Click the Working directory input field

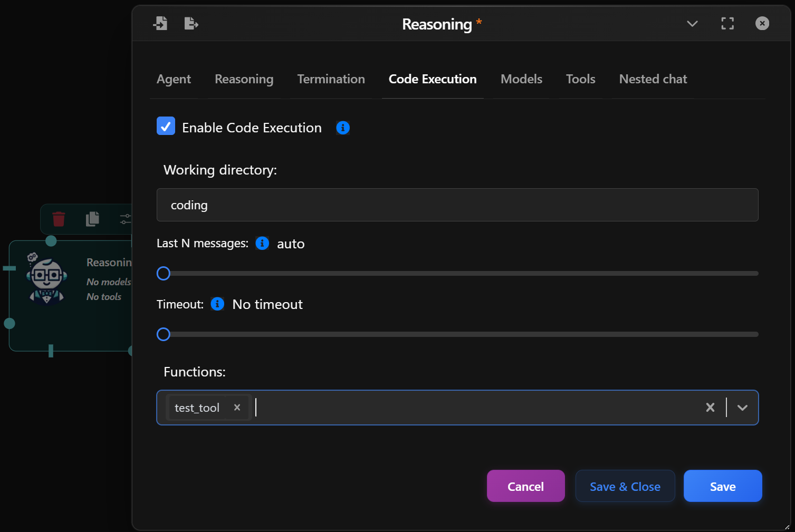point(457,205)
